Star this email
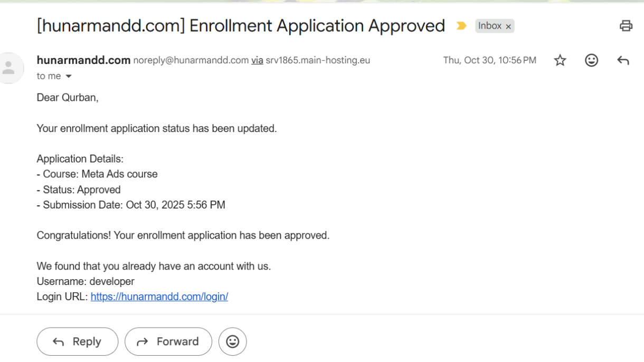Screen dimensions: 644x362 tap(560, 61)
